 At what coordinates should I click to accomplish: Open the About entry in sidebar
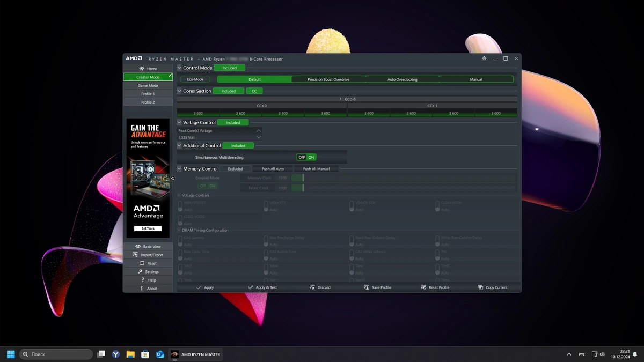(x=148, y=289)
